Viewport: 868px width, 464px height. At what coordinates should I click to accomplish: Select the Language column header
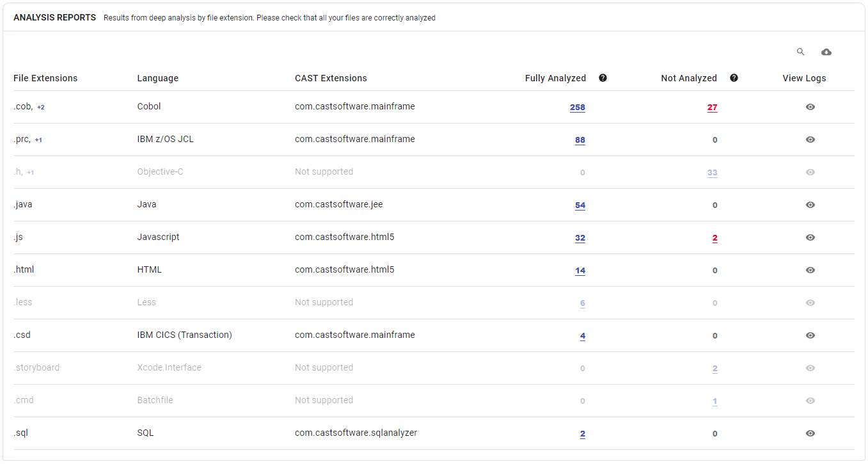tap(157, 78)
